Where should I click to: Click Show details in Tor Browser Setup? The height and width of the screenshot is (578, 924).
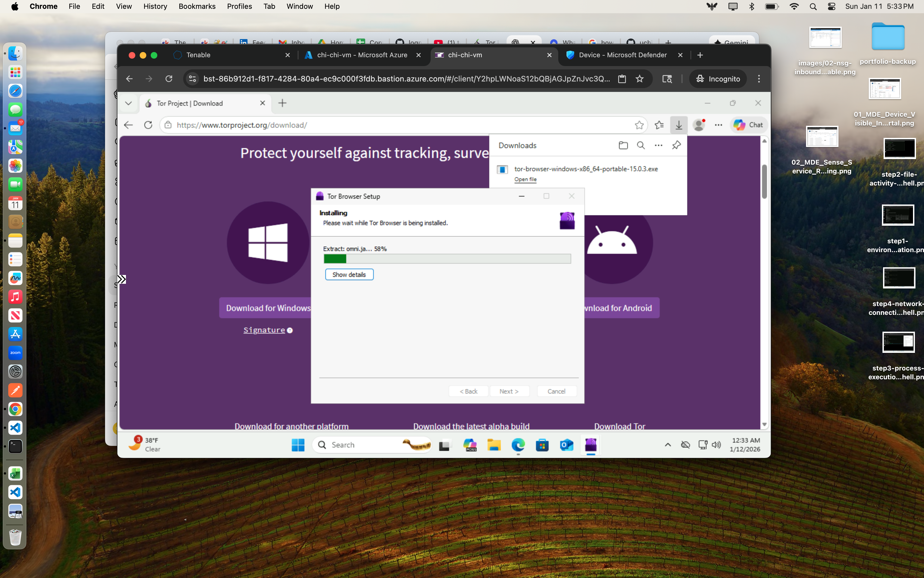pos(349,274)
